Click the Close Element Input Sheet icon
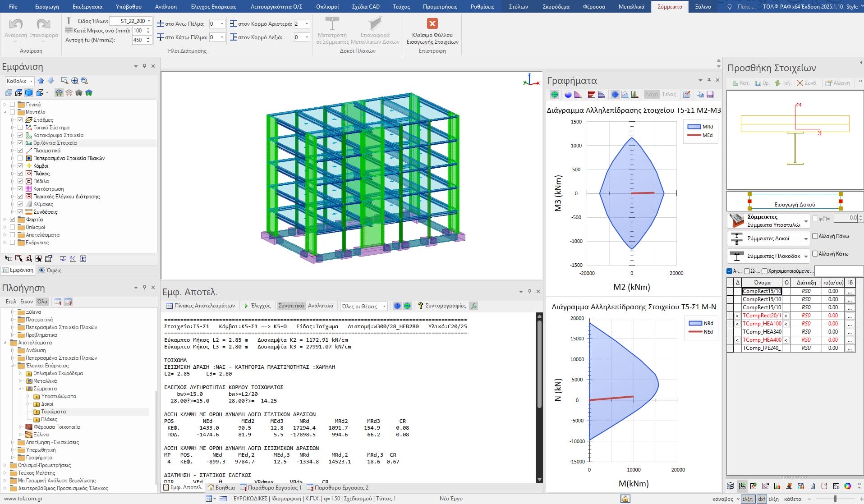 pyautogui.click(x=432, y=24)
